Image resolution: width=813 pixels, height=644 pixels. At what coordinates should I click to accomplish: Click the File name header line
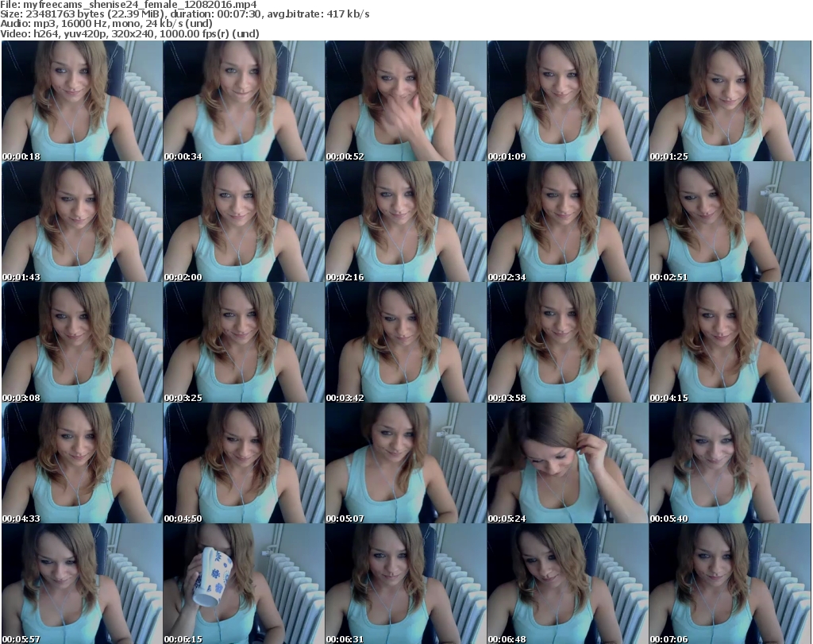click(129, 5)
